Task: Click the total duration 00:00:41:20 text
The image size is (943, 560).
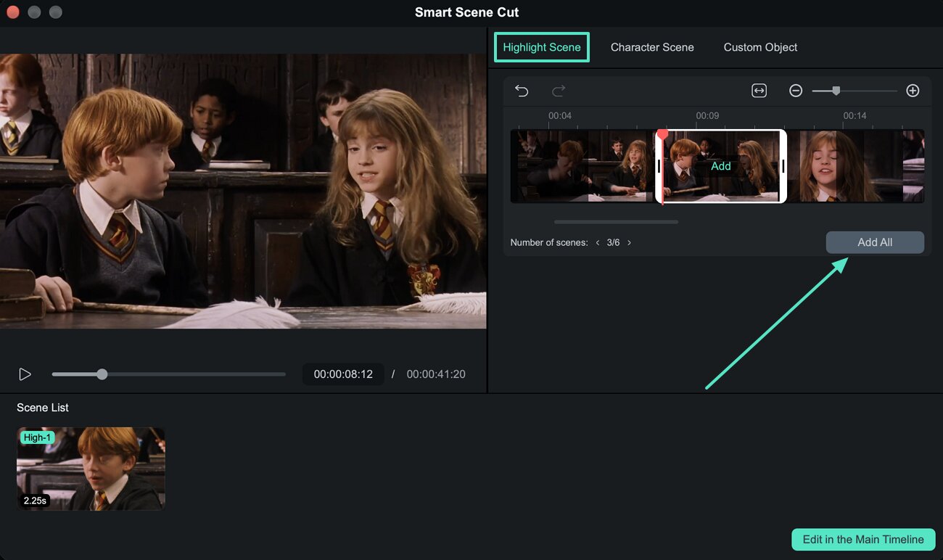Action: [x=436, y=374]
